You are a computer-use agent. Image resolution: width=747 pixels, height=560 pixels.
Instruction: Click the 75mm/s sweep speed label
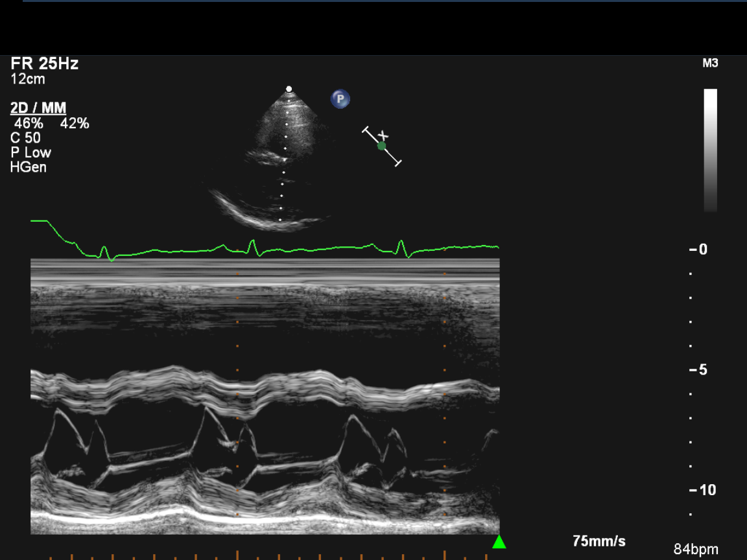point(599,541)
